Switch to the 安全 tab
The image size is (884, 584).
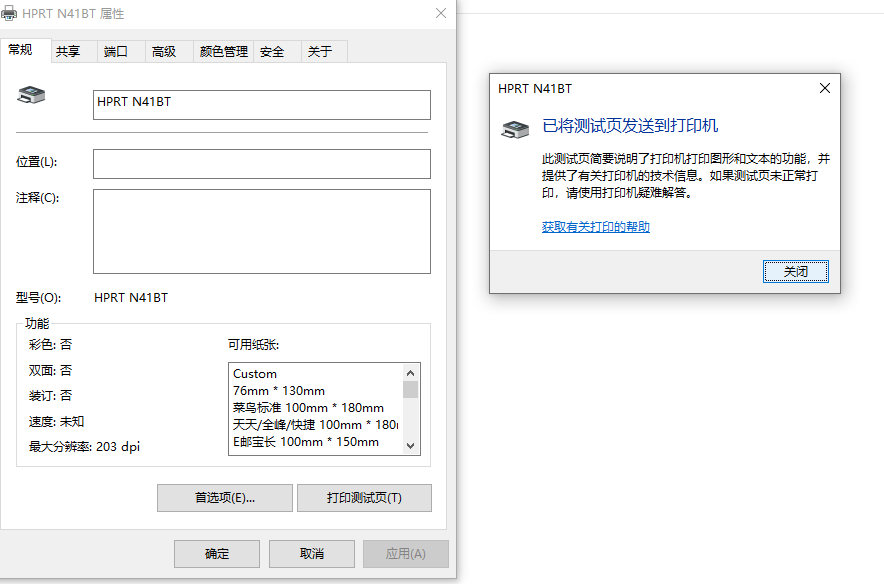(x=277, y=51)
